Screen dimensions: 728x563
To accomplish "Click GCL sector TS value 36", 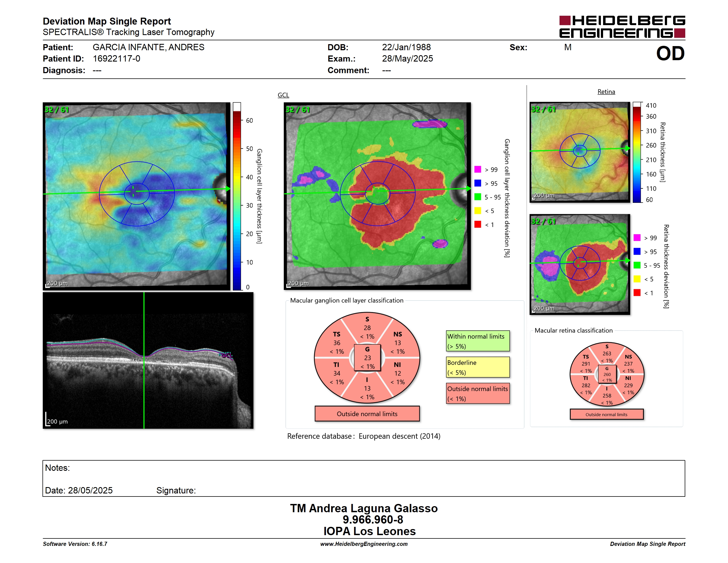I will [337, 343].
